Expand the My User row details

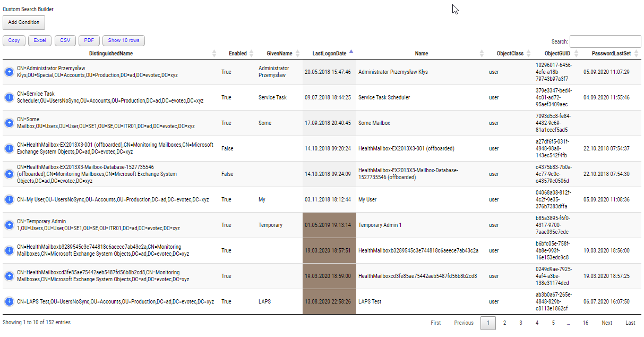tap(8, 199)
